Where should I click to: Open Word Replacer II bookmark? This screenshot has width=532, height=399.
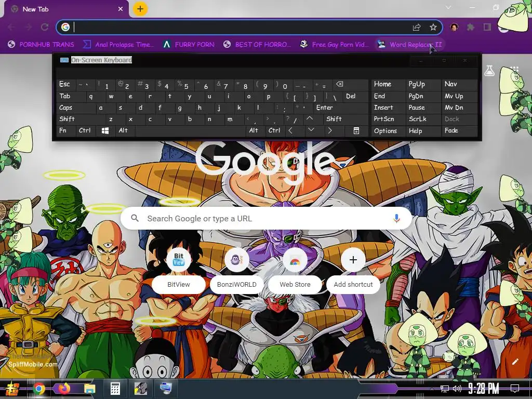410,45
